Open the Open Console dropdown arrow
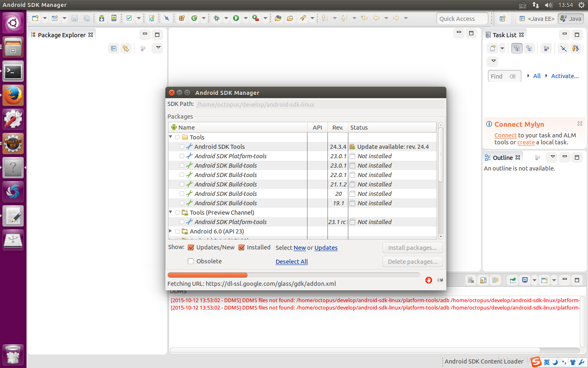The height and width of the screenshot is (368, 588). tap(554, 280)
